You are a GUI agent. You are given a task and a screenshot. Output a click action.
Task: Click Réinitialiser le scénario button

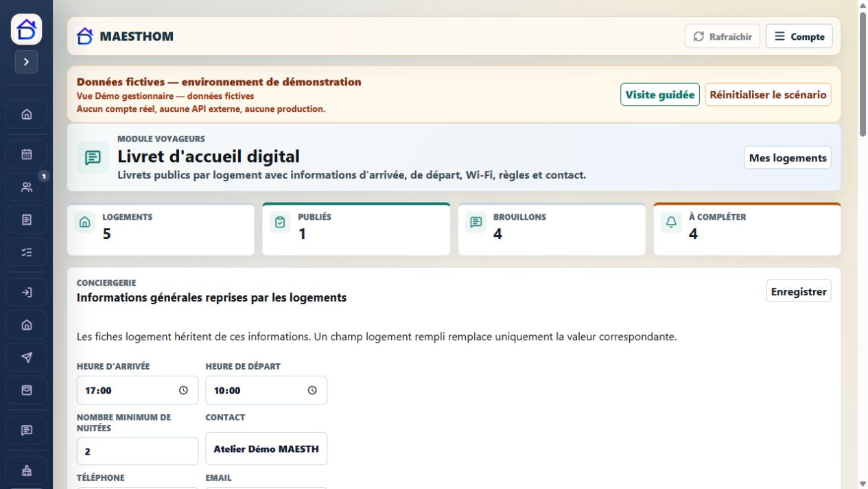768,95
